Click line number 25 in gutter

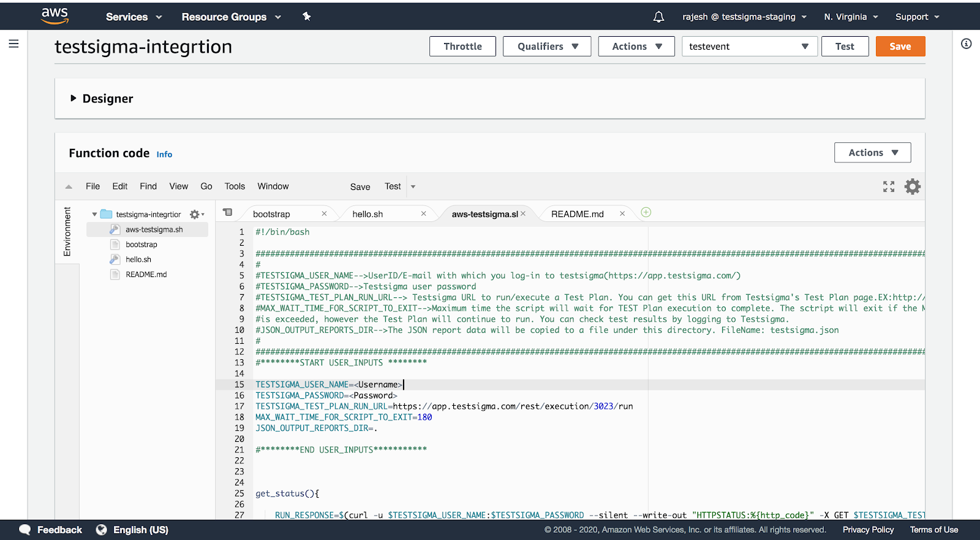(239, 493)
